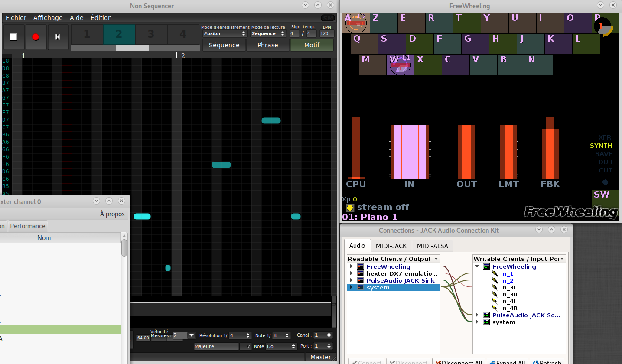Click the stop playback button
Viewport: 622px width, 364px height.
coord(13,37)
